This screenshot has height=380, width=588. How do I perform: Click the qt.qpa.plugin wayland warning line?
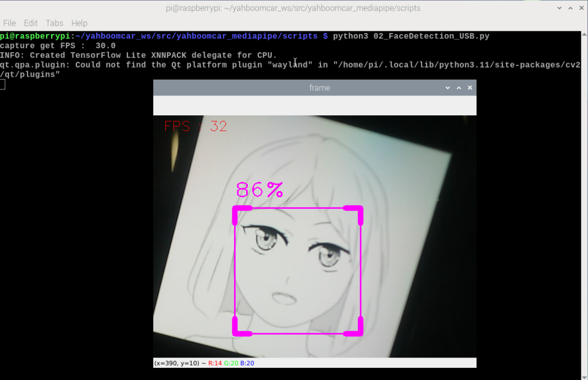pyautogui.click(x=290, y=70)
